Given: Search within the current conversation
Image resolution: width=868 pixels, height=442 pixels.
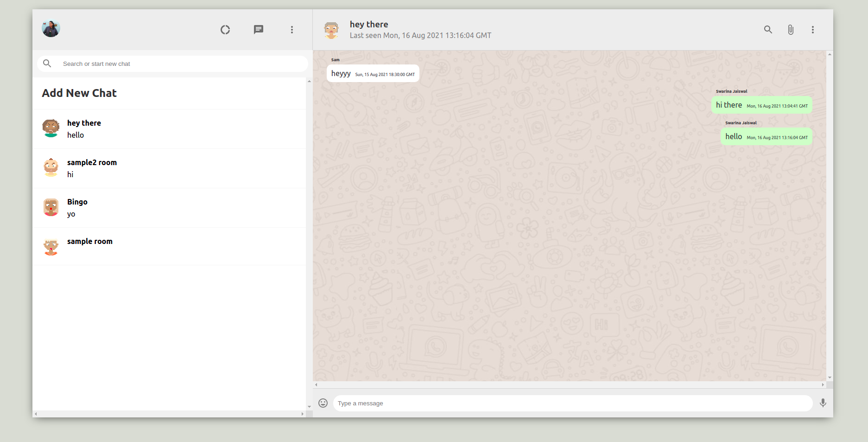Looking at the screenshot, I should (768, 29).
